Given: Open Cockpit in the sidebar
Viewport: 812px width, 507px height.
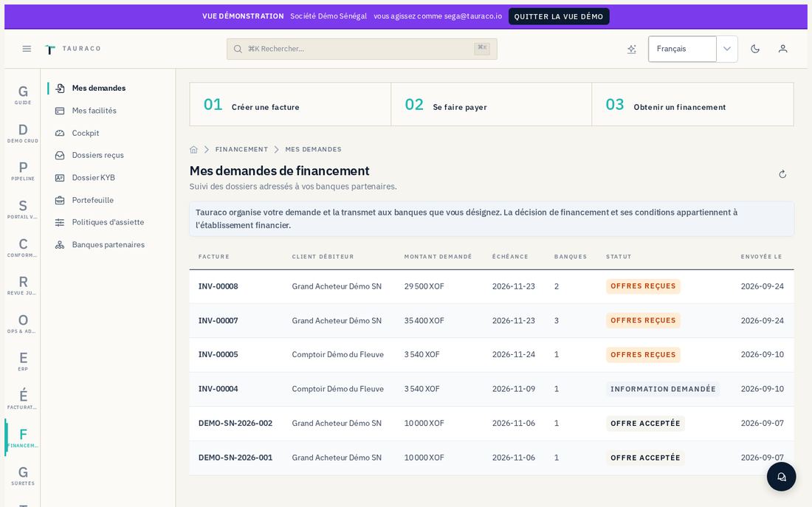Looking at the screenshot, I should click(x=108, y=133).
